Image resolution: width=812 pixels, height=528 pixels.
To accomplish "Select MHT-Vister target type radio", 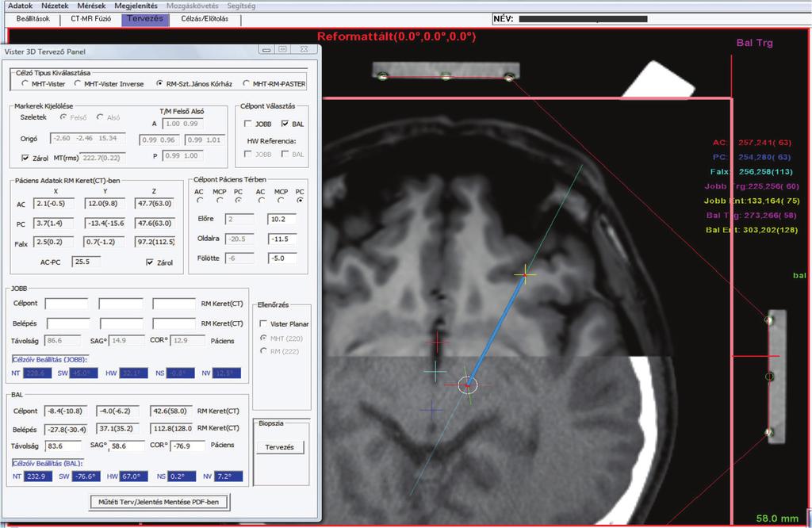I will click(x=25, y=83).
